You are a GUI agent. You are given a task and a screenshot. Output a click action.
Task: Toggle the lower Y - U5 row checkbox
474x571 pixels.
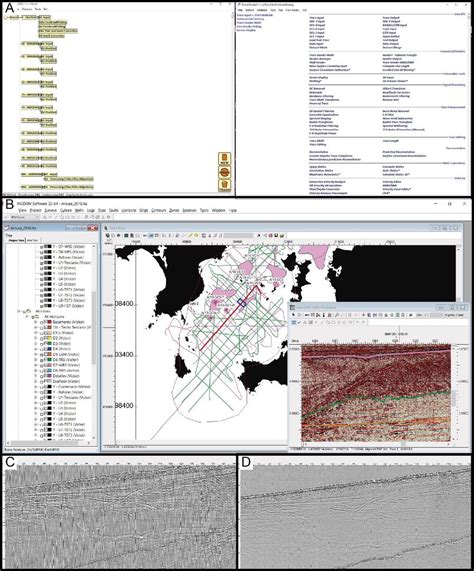click(x=42, y=419)
